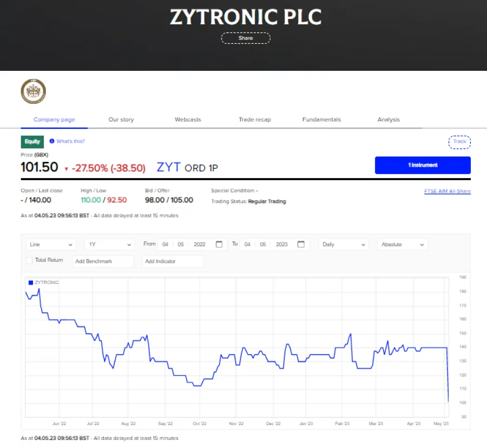Click the Add Benchmark input field
This screenshot has height=448, width=487.
[x=103, y=261]
